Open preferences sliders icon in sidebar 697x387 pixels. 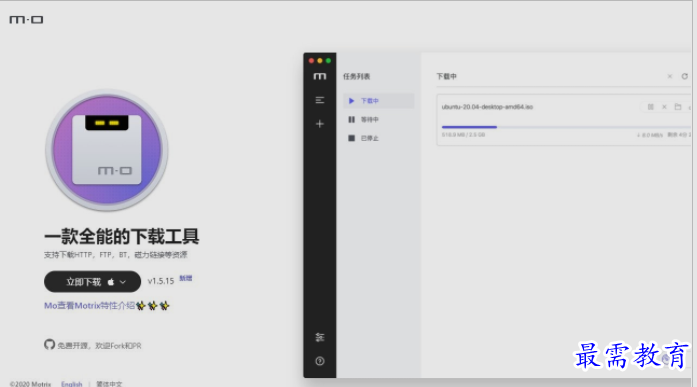320,337
